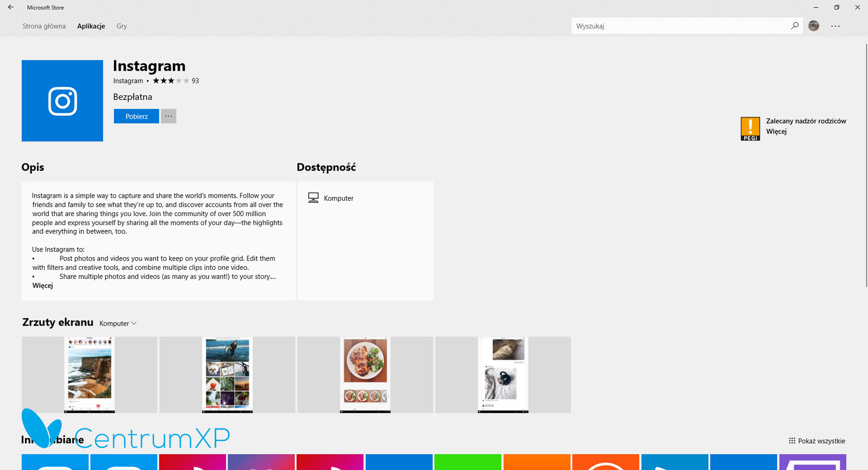The width and height of the screenshot is (868, 470).
Task: Go back with the arrow icon
Action: tap(11, 7)
